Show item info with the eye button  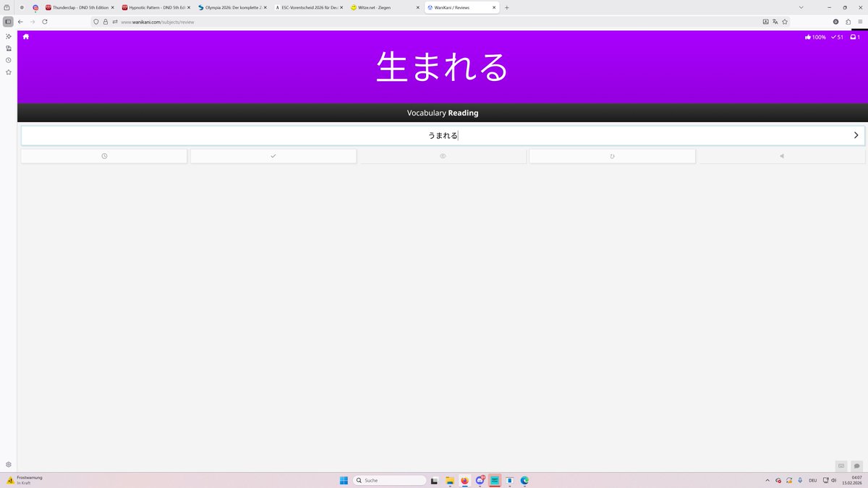click(x=443, y=156)
